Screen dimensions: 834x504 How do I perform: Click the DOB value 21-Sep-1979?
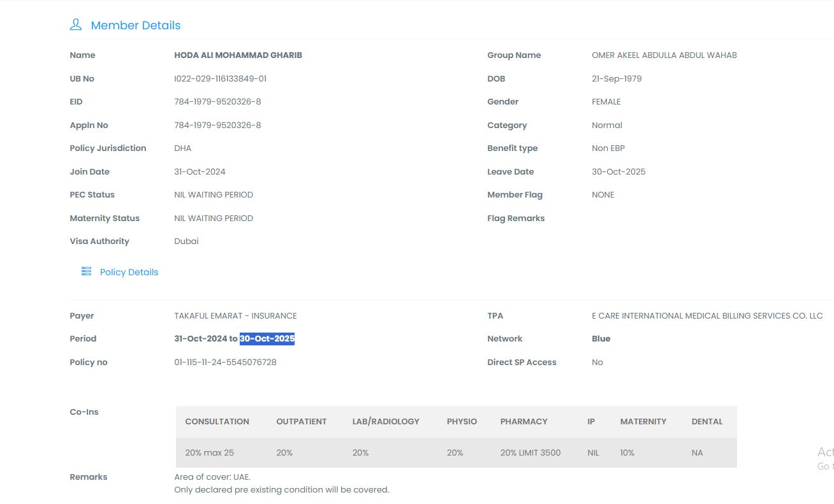(x=616, y=79)
